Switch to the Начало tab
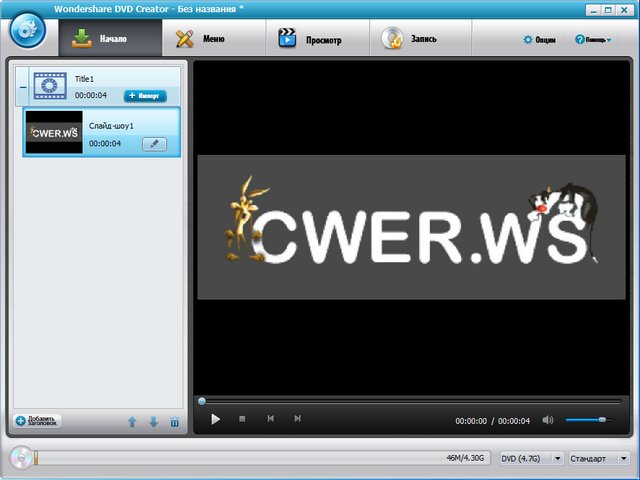640x480 pixels. click(110, 38)
